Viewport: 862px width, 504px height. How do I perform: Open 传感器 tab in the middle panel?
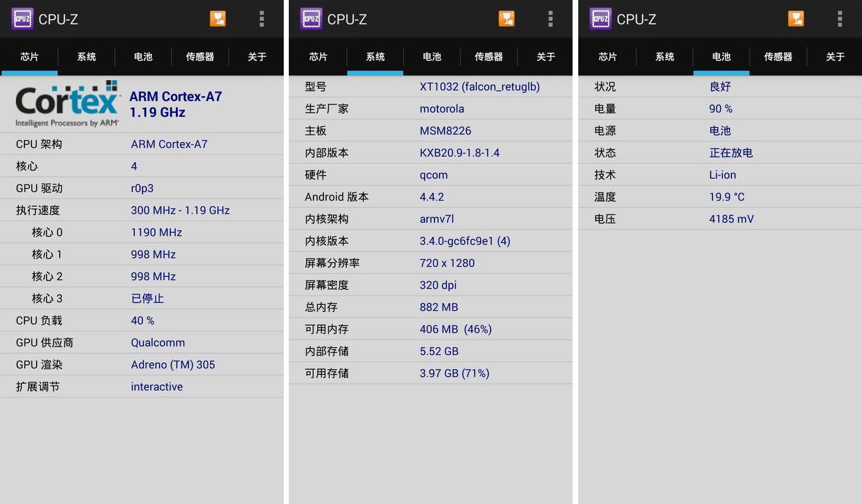(489, 57)
